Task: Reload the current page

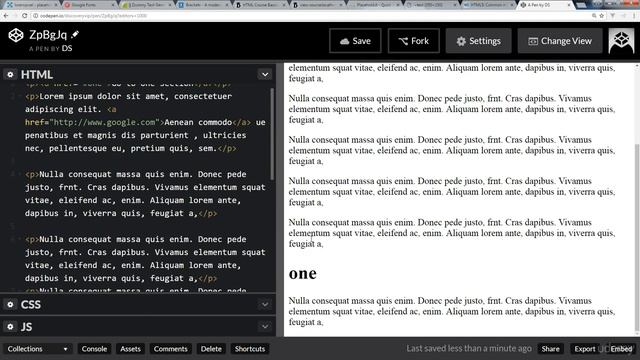Action: [x=24, y=16]
